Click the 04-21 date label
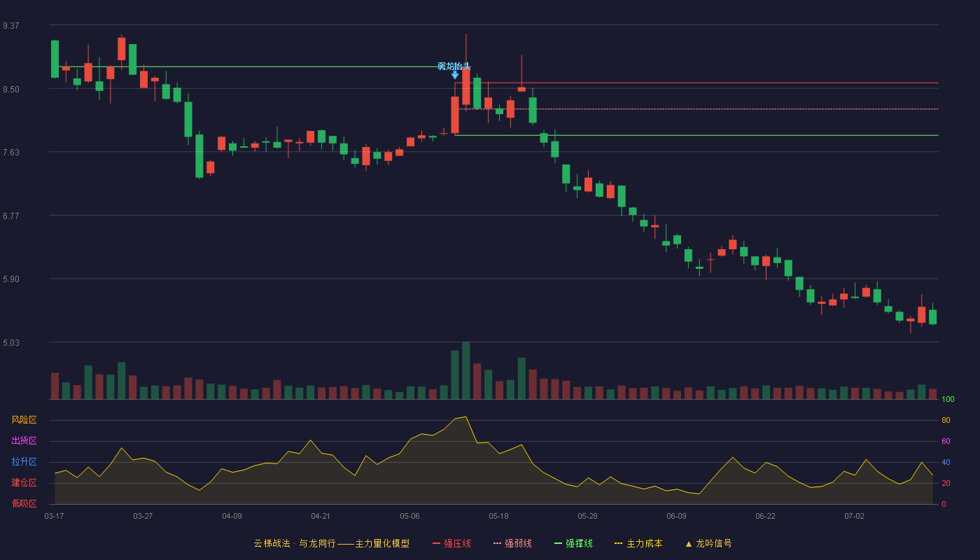980x560 pixels. point(321,516)
